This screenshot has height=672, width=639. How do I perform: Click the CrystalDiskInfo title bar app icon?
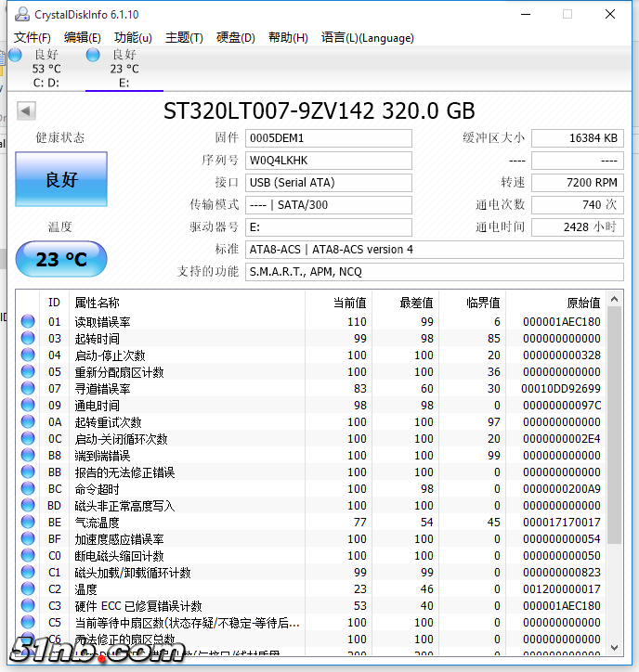click(22, 15)
